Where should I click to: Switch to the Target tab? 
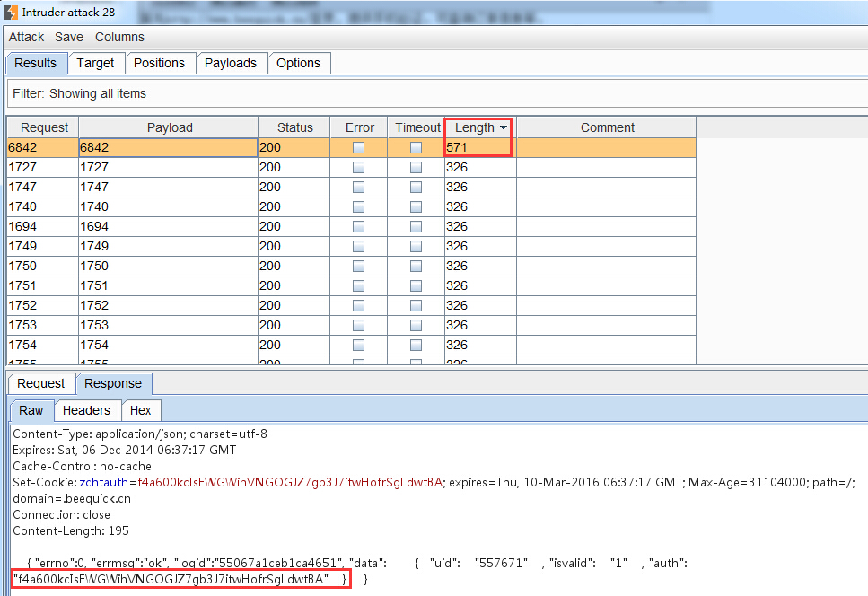tap(95, 63)
